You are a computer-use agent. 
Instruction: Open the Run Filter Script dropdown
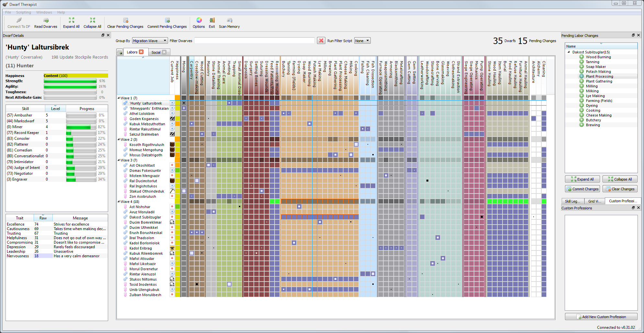(362, 41)
